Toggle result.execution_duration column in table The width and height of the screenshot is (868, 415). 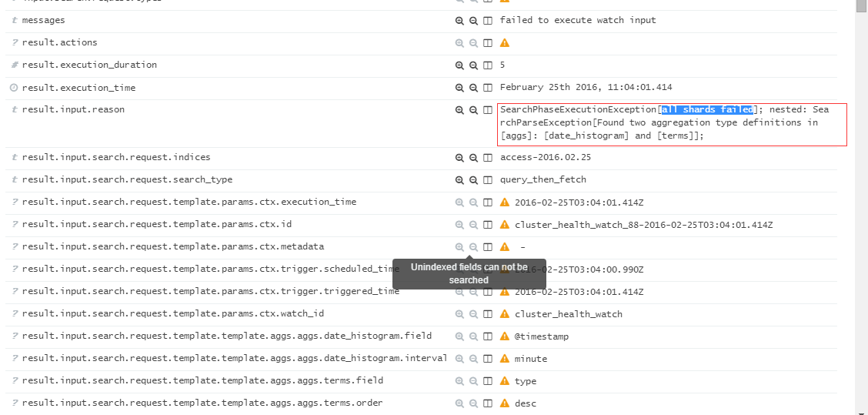[x=488, y=65]
